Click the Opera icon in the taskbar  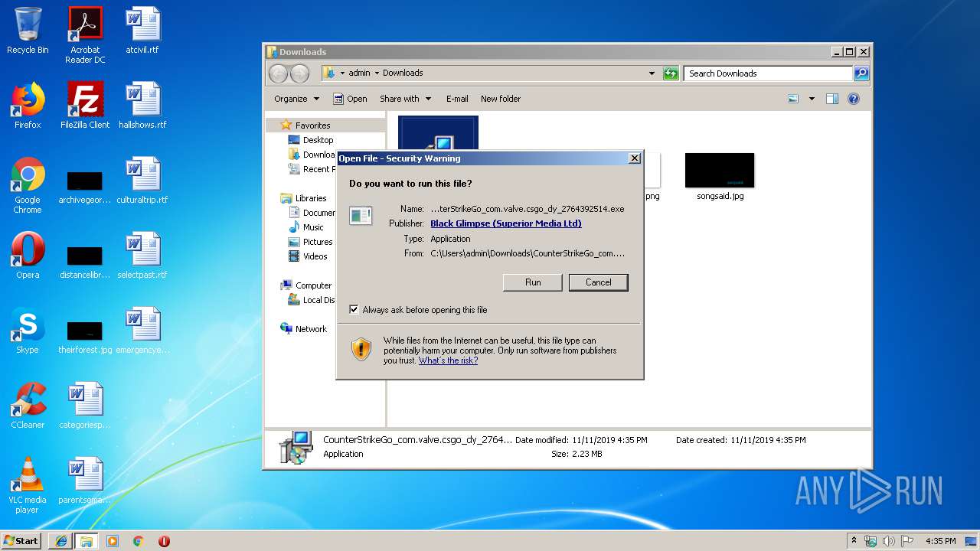pos(164,541)
